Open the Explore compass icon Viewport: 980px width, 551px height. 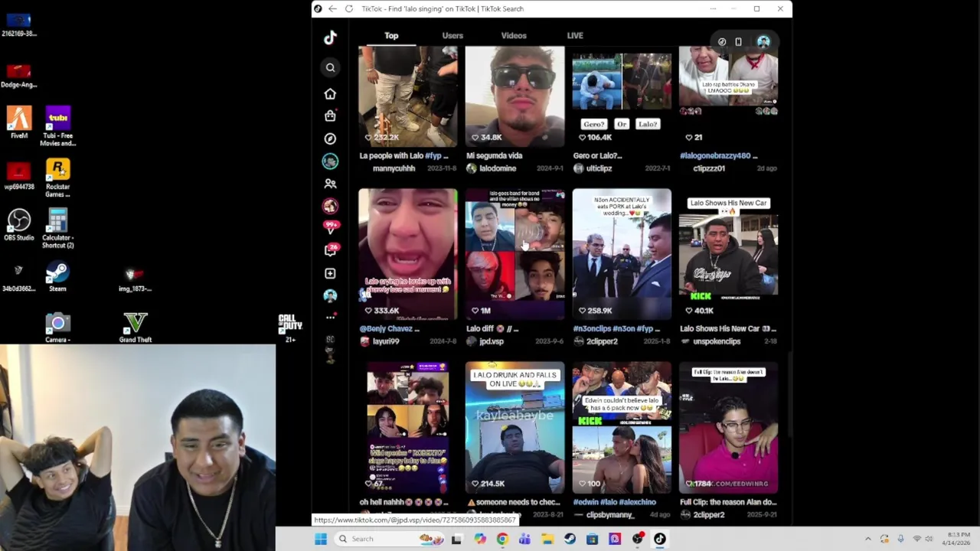pyautogui.click(x=330, y=139)
